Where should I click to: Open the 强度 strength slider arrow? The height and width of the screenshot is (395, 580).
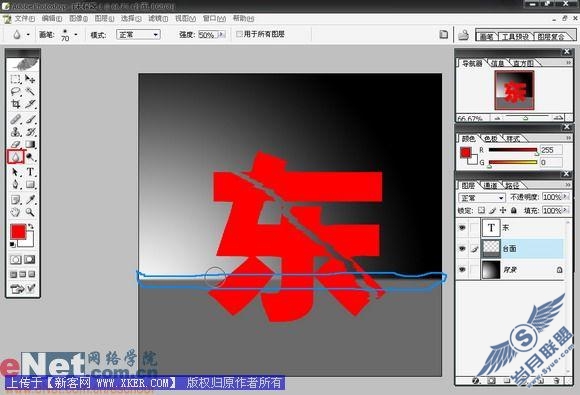tap(222, 34)
